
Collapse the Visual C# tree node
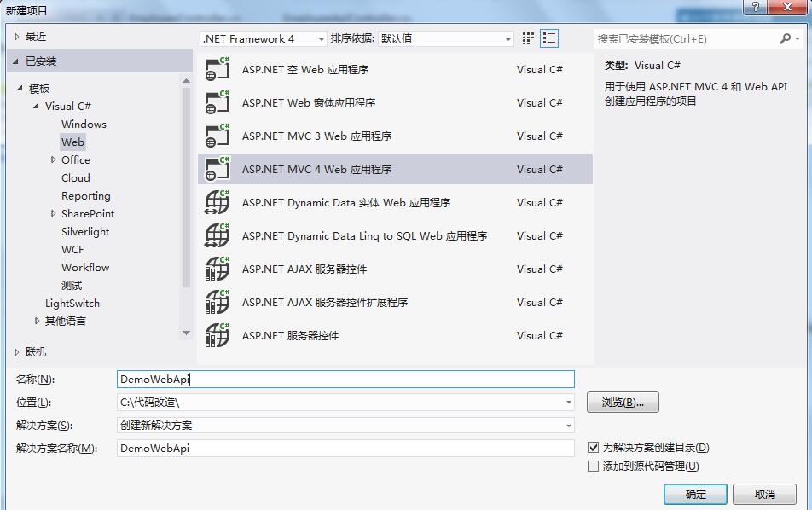(36, 106)
